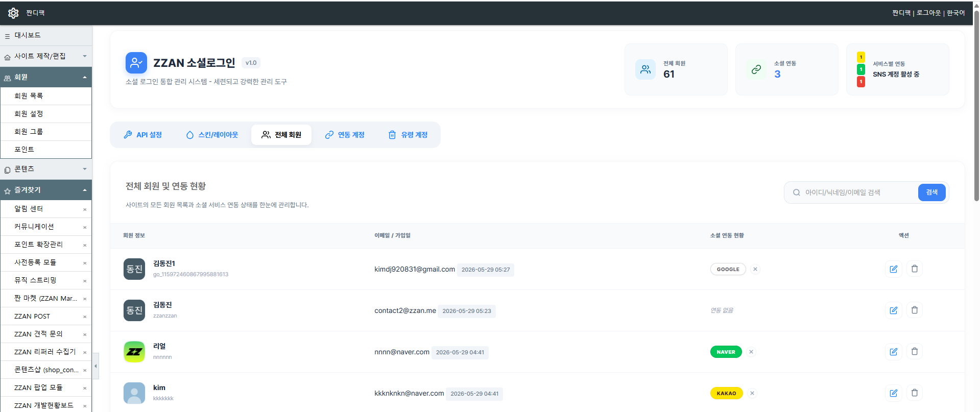Collapse the sidebar with the arrow handle
Screen dimensions: 980x412
click(x=95, y=366)
